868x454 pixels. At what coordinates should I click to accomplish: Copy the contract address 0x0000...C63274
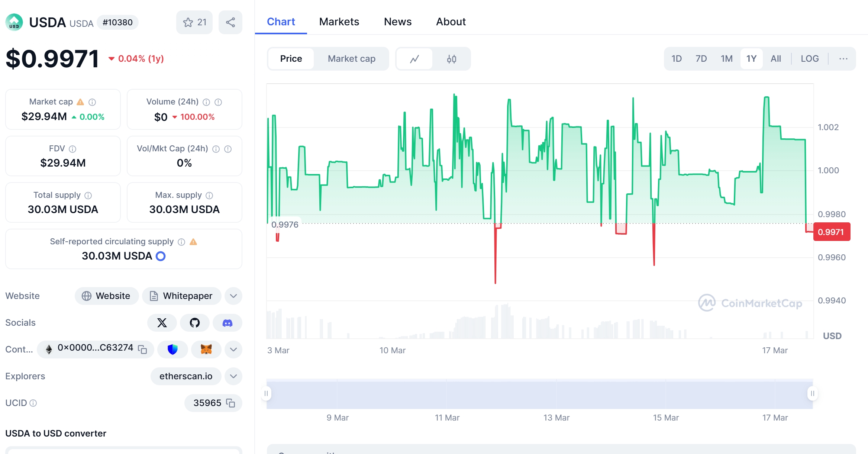(143, 349)
